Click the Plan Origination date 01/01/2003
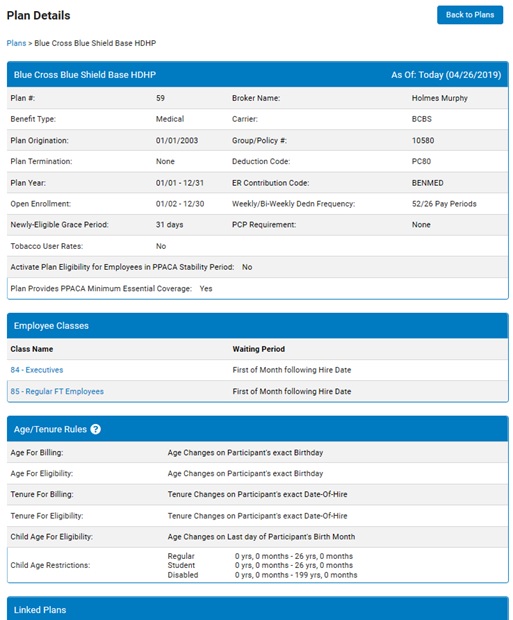 pos(177,140)
